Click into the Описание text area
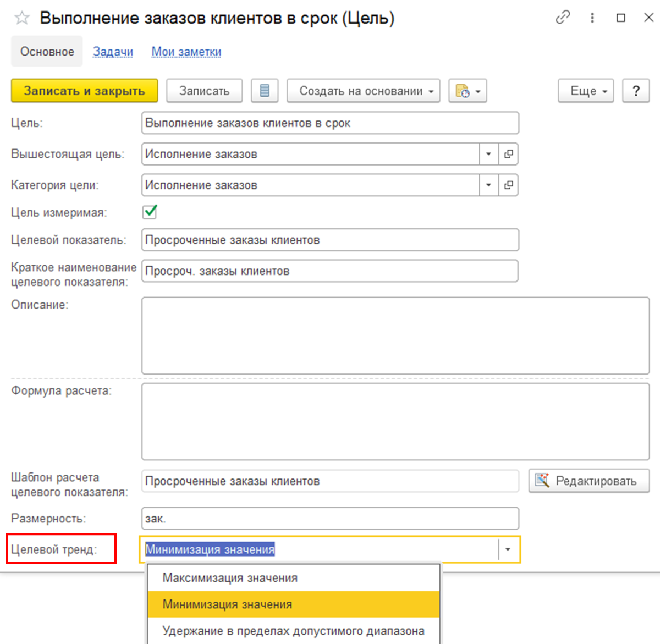The image size is (660, 644). (395, 336)
